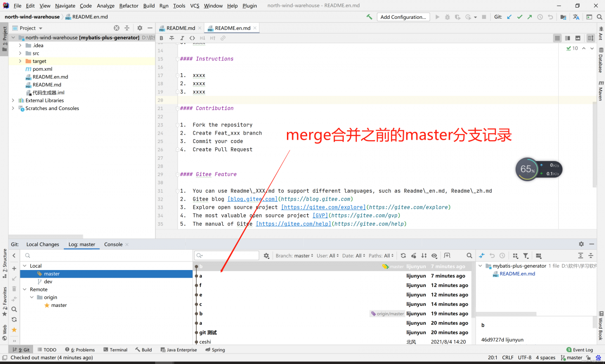
Task: Open the Refactor menu
Action: tap(129, 6)
